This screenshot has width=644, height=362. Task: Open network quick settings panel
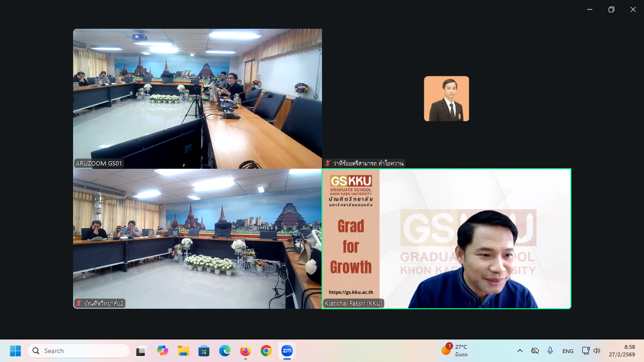tap(586, 351)
